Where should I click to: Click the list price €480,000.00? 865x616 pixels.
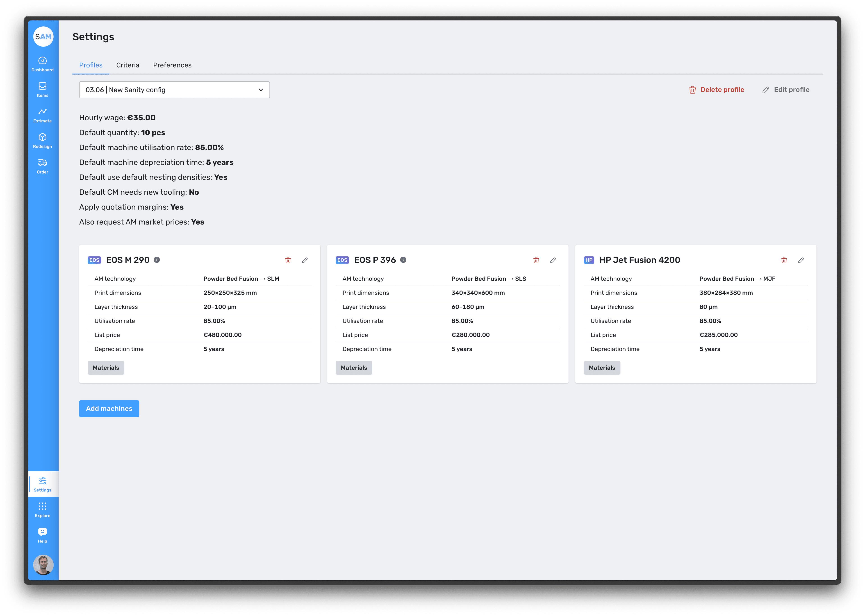[x=223, y=335]
